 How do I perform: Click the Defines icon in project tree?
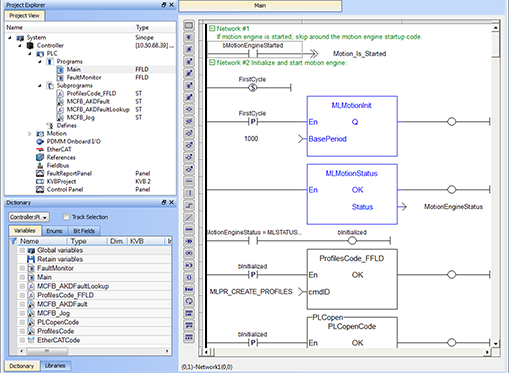50,126
